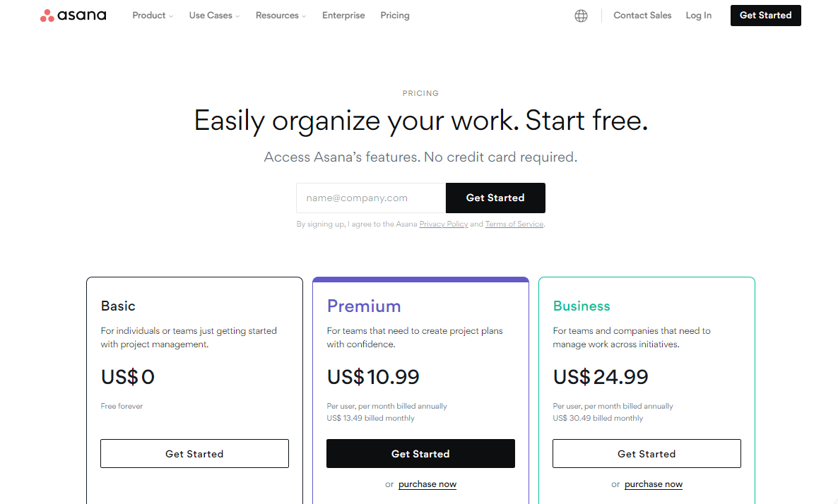Click the black Get Started header button
The image size is (838, 504).
[x=765, y=15]
